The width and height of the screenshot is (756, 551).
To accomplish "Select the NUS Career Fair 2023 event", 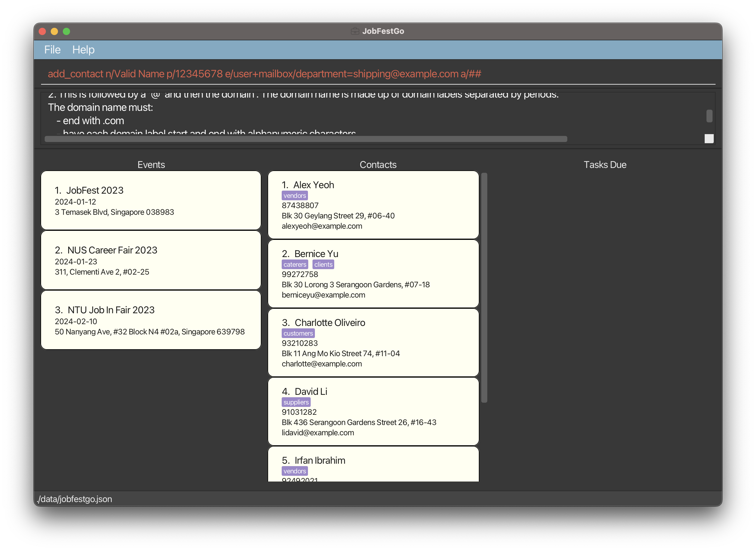I will pyautogui.click(x=151, y=260).
